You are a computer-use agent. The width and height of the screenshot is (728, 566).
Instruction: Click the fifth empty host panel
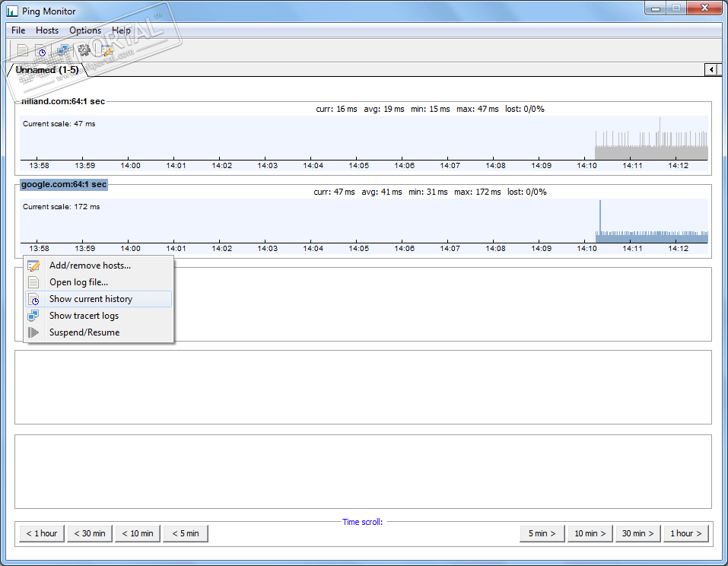coord(363,472)
